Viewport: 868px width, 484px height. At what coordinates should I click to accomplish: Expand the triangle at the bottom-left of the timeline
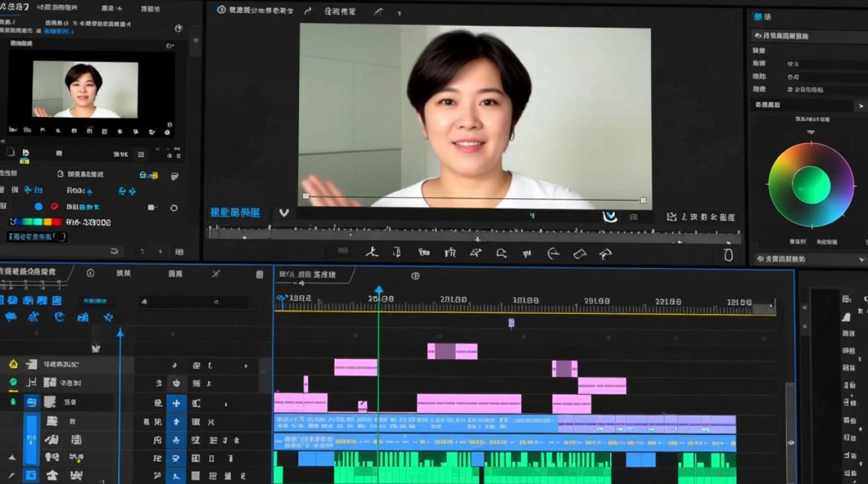(12, 458)
